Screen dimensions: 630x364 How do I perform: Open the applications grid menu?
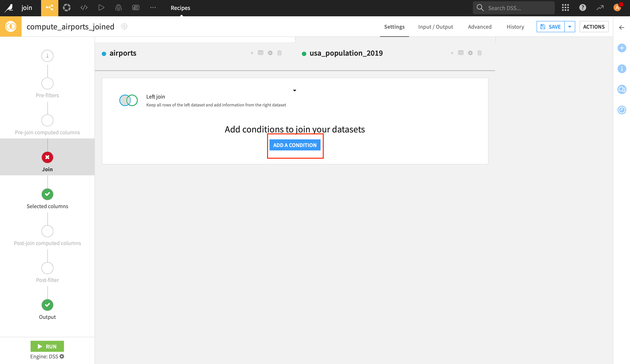565,8
